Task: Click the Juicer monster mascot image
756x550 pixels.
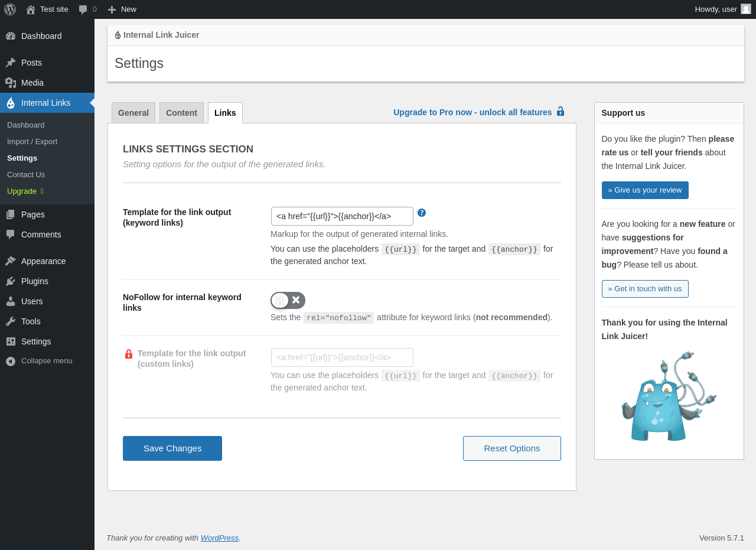Action: 669,396
